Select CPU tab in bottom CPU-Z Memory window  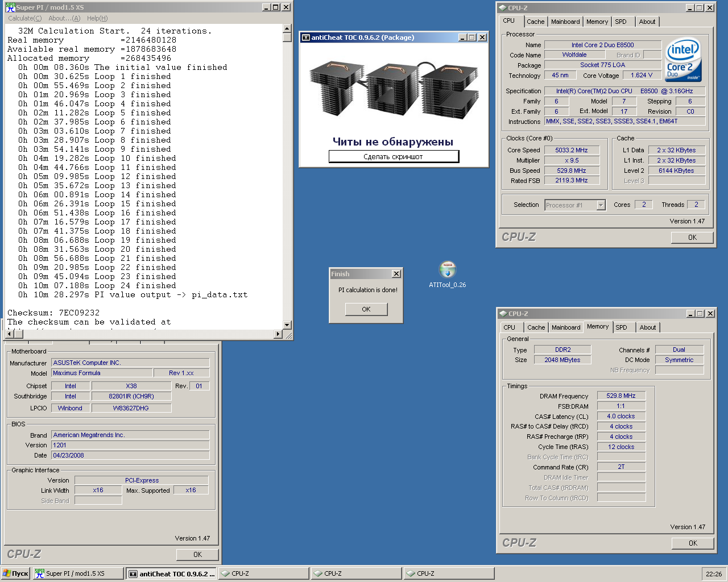coord(510,327)
